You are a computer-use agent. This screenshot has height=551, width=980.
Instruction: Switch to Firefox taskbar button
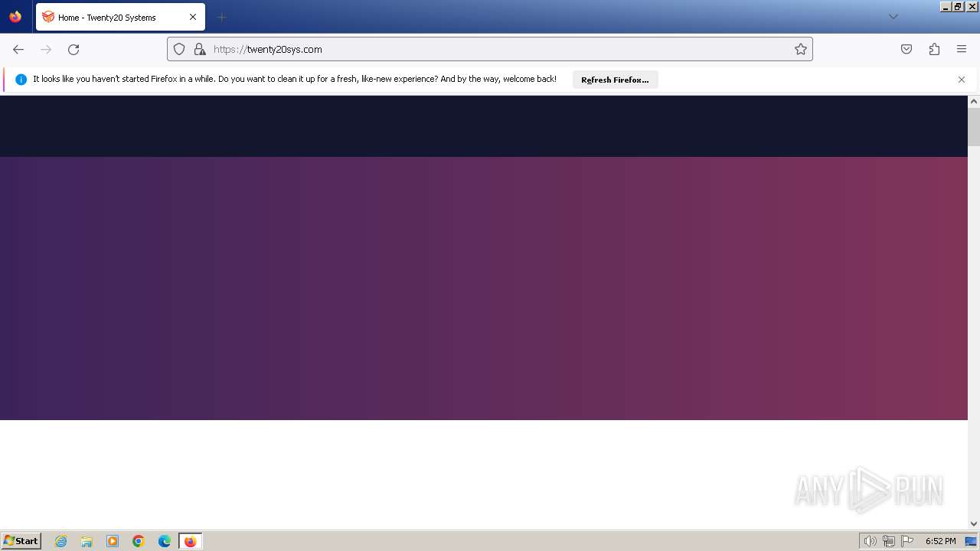coord(190,541)
